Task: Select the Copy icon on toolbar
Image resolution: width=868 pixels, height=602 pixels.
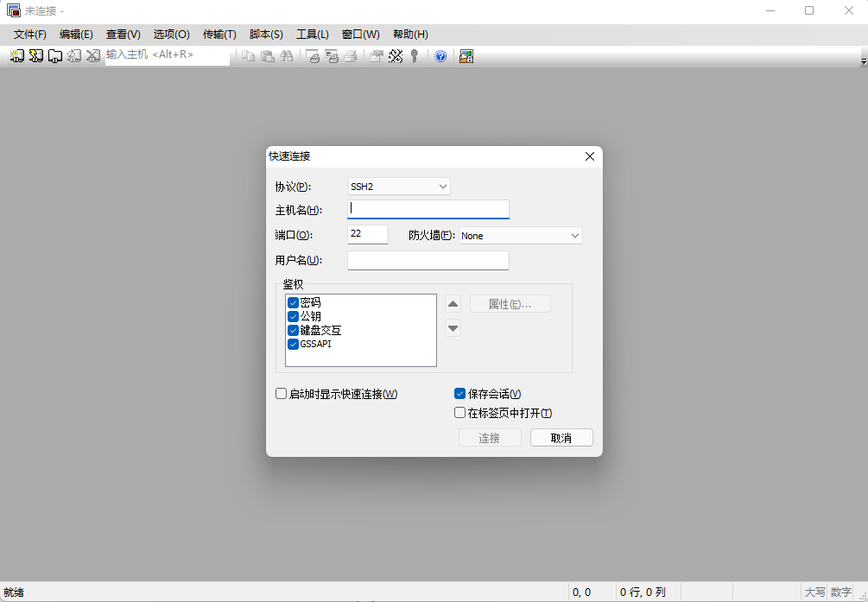Action: click(249, 55)
